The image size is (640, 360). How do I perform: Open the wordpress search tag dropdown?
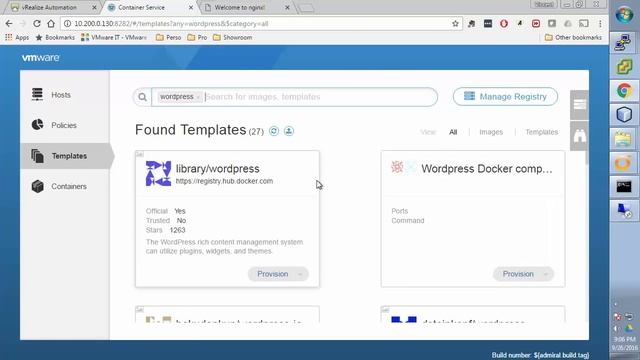(x=198, y=97)
